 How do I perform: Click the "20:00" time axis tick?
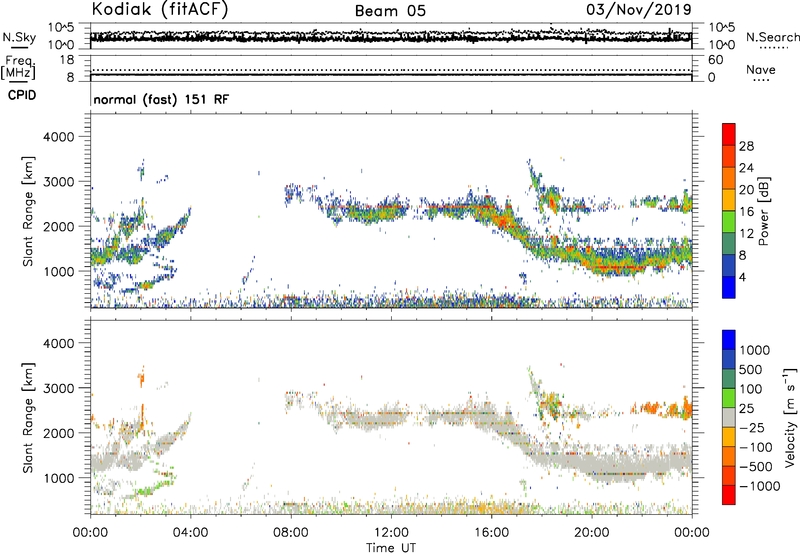point(591,533)
